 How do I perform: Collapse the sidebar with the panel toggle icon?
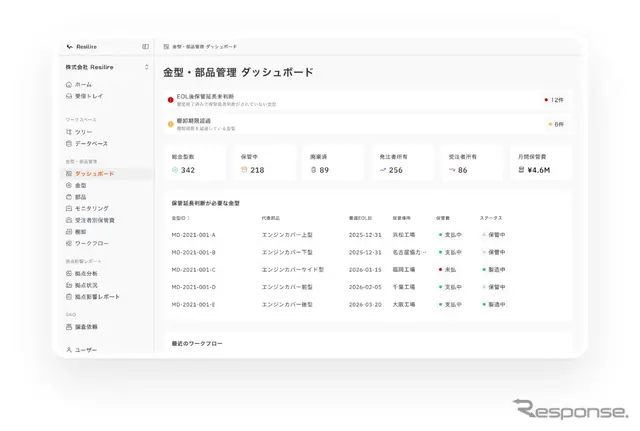[145, 47]
